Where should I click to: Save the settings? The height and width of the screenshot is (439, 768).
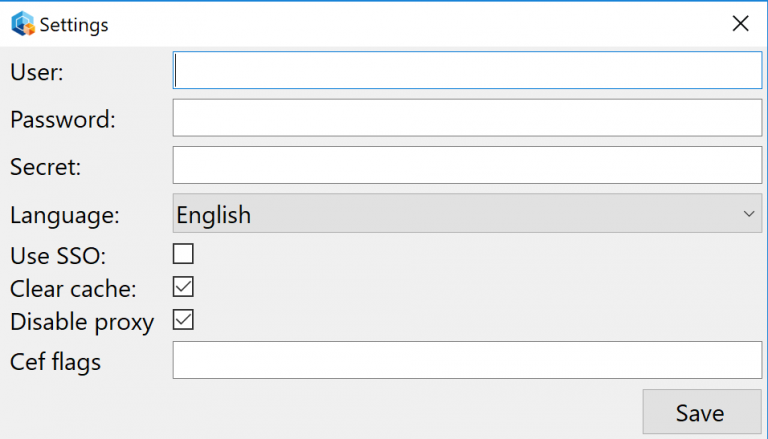(x=702, y=412)
